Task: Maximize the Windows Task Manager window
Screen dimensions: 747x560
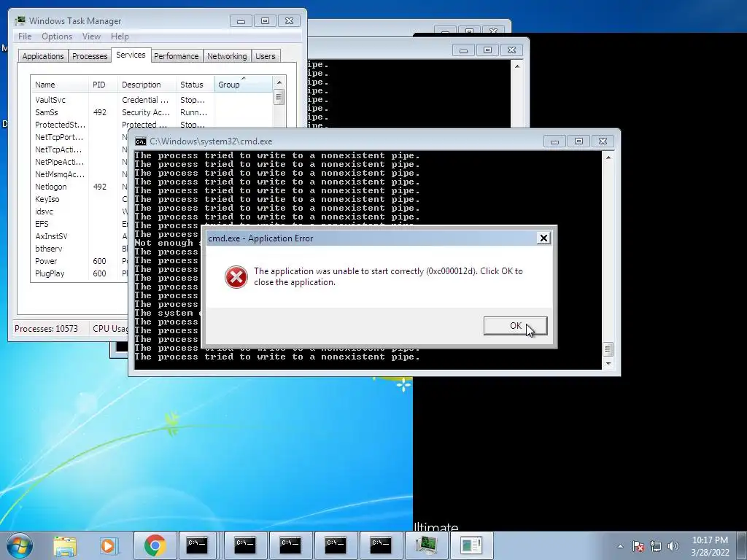Action: [265, 21]
